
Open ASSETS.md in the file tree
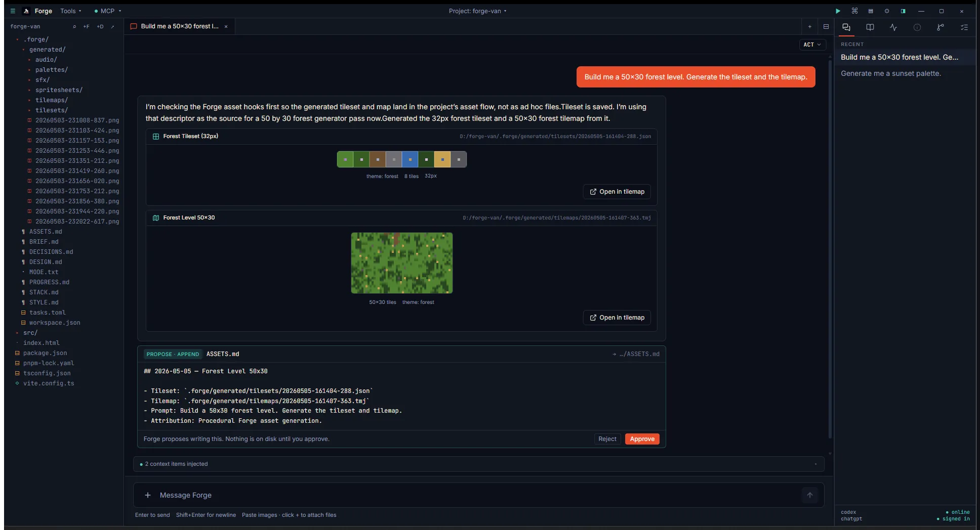click(x=46, y=231)
